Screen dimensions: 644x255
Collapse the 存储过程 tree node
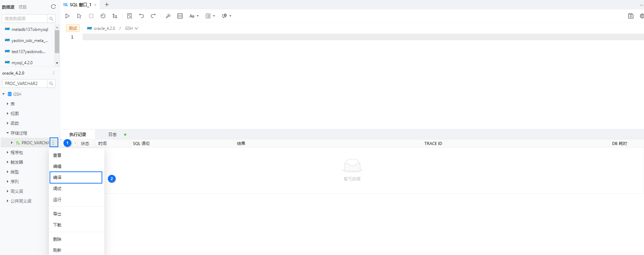click(8, 133)
